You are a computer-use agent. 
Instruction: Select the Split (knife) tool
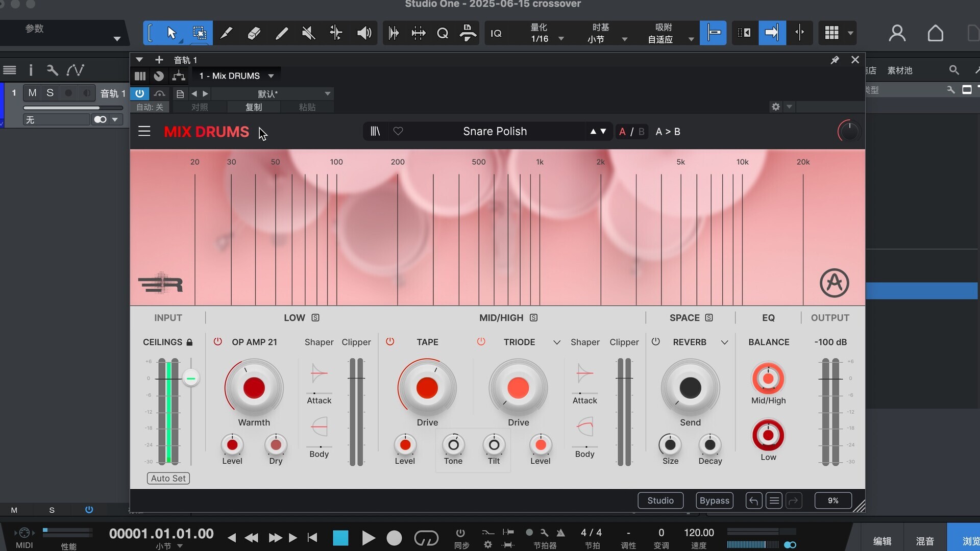click(x=226, y=33)
